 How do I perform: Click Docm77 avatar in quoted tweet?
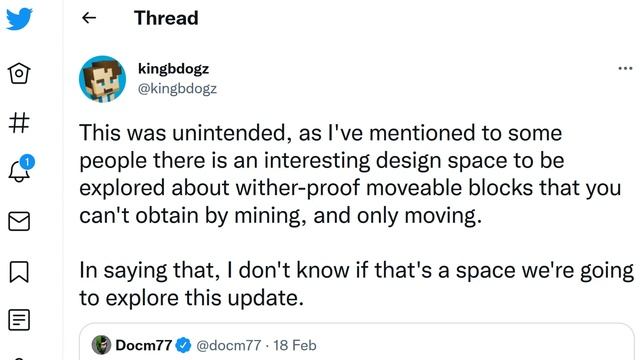[101, 345]
